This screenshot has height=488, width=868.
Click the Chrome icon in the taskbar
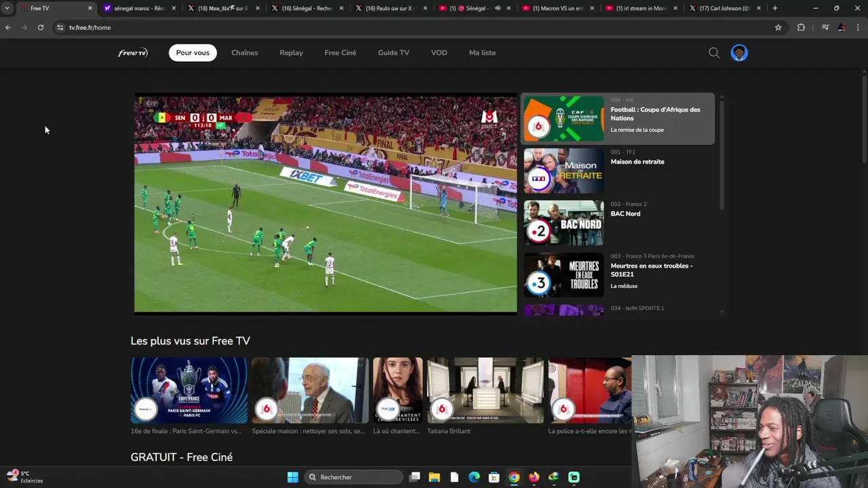click(514, 477)
